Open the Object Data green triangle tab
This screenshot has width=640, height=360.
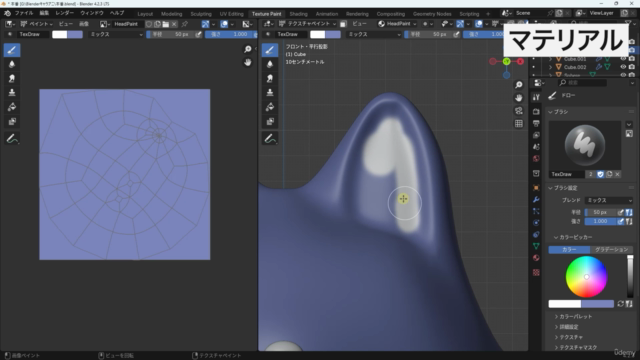click(536, 246)
